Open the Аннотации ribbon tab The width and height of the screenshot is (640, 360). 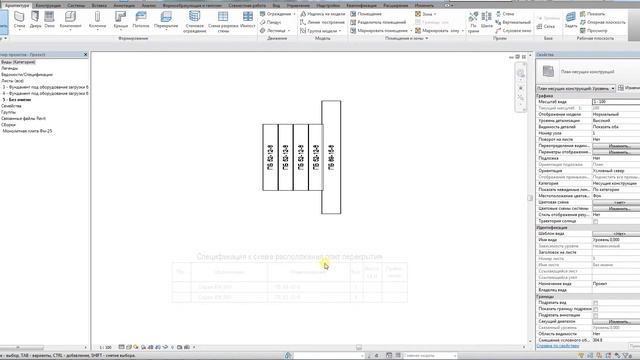[124, 6]
